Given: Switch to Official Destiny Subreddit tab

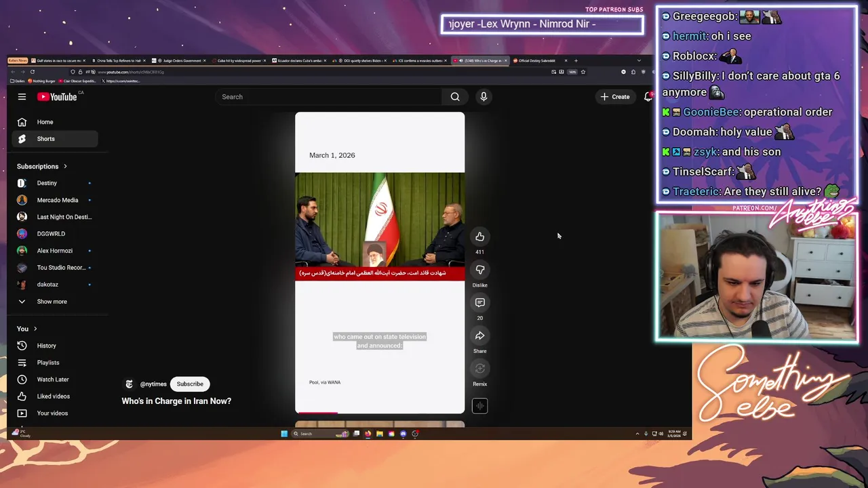Looking at the screenshot, I should (540, 60).
